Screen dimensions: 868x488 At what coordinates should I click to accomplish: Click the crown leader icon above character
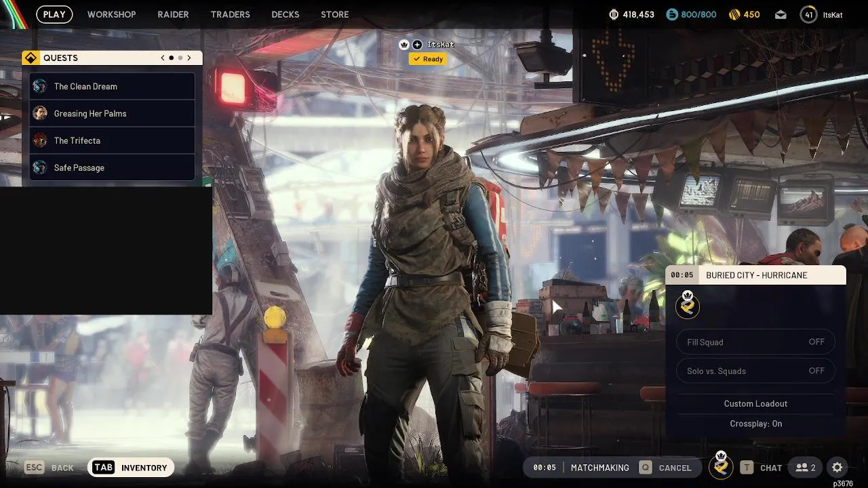tap(405, 45)
